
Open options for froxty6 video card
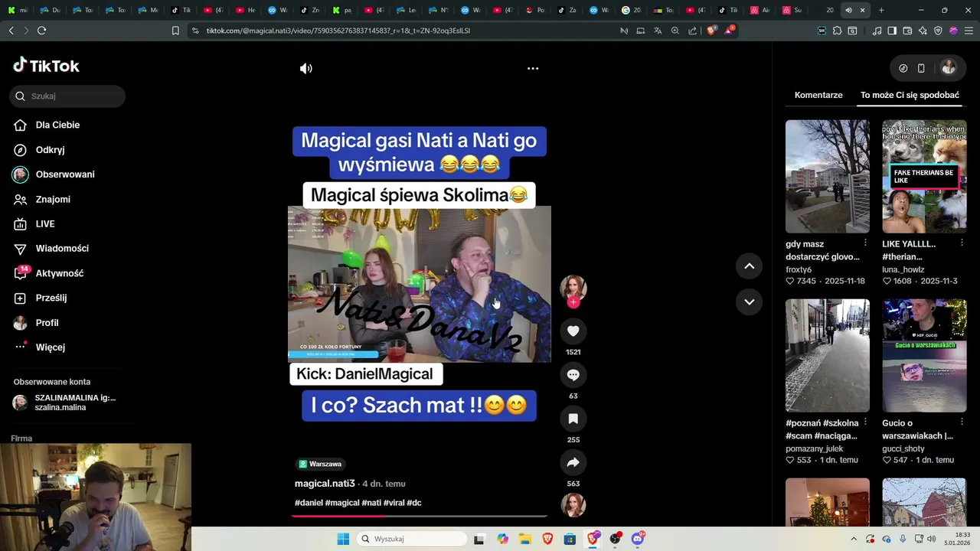[x=866, y=243]
